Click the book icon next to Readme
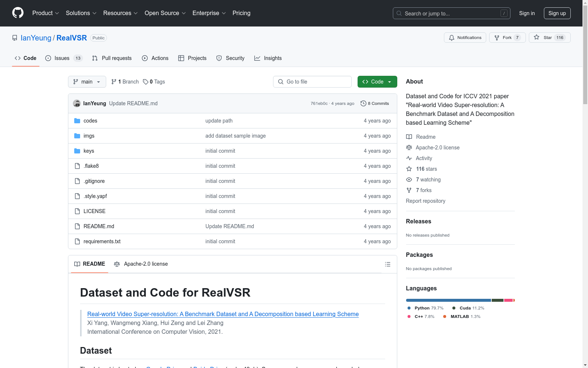The width and height of the screenshot is (588, 368). (409, 137)
